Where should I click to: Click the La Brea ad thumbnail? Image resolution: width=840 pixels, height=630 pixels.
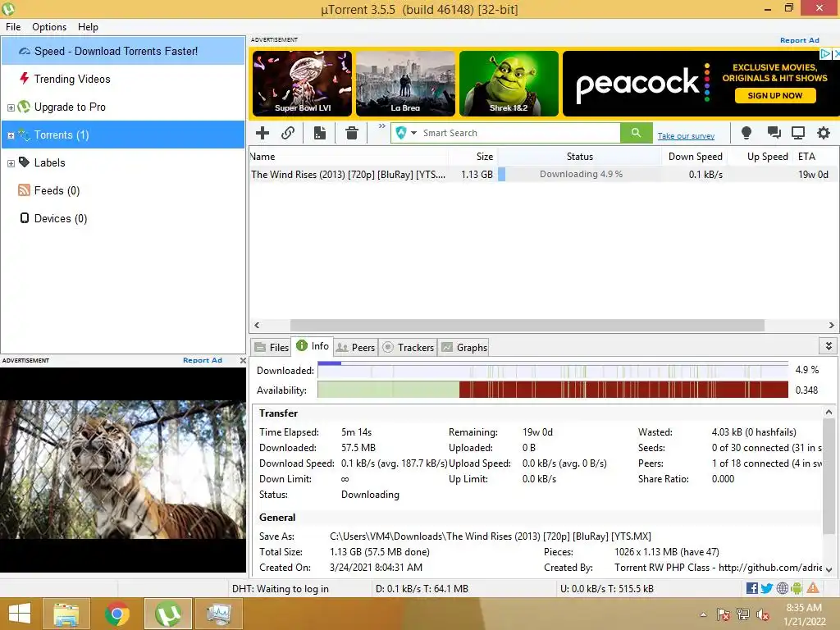pyautogui.click(x=405, y=84)
